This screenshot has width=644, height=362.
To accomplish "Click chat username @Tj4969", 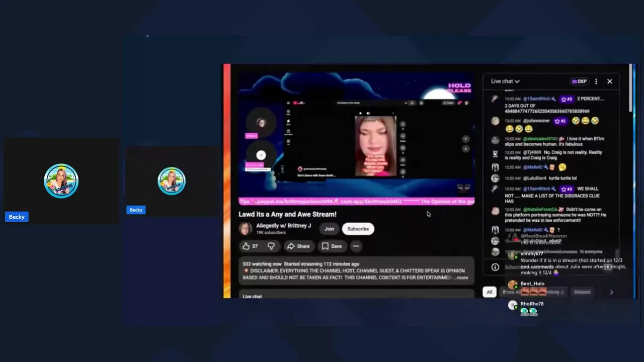I will click(532, 152).
